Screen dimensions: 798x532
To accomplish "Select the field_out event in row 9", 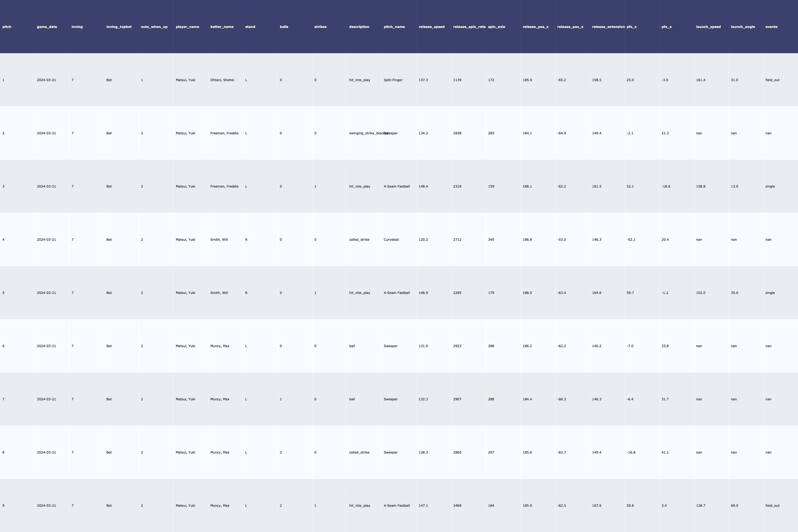I will point(772,506).
